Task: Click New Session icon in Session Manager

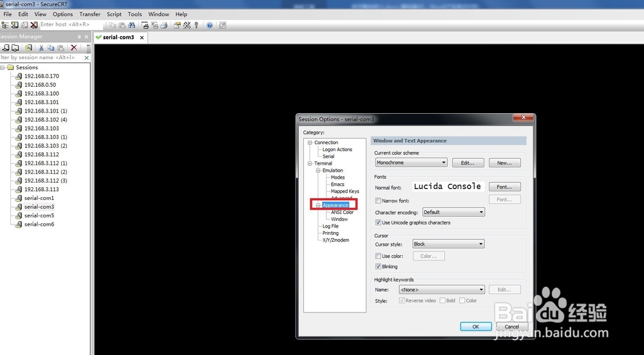Action: point(28,48)
